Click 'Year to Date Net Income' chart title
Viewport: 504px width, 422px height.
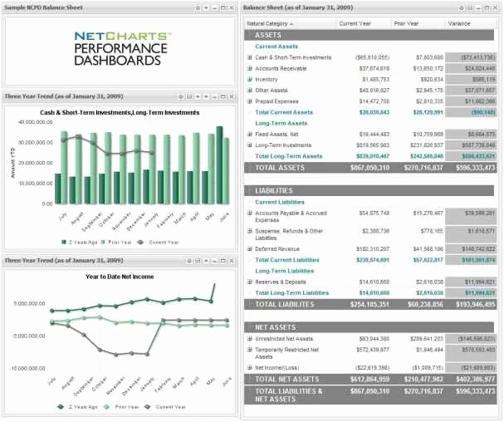[x=120, y=277]
